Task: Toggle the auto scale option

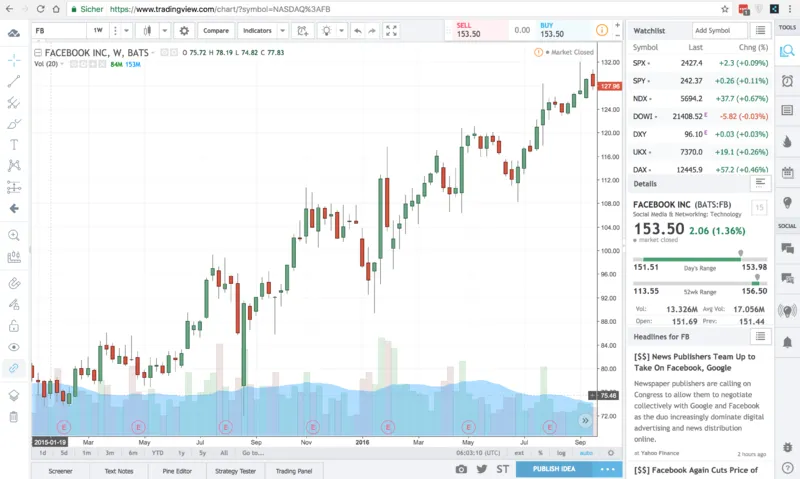Action: (x=586, y=453)
